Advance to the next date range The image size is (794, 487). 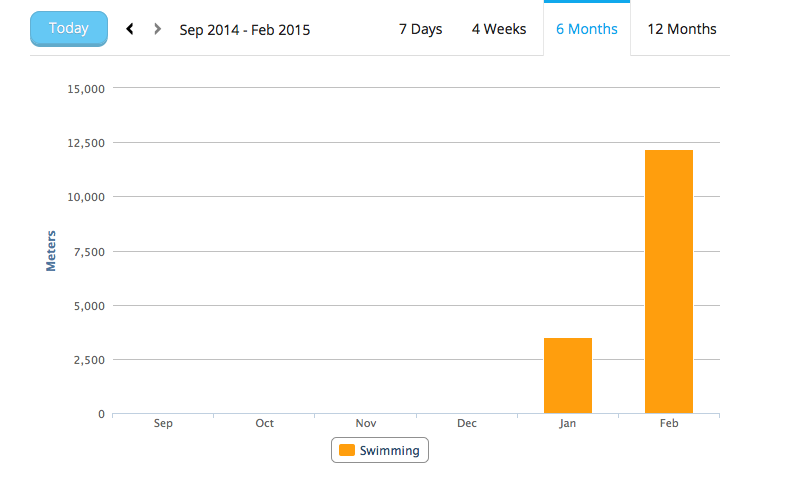click(x=157, y=29)
